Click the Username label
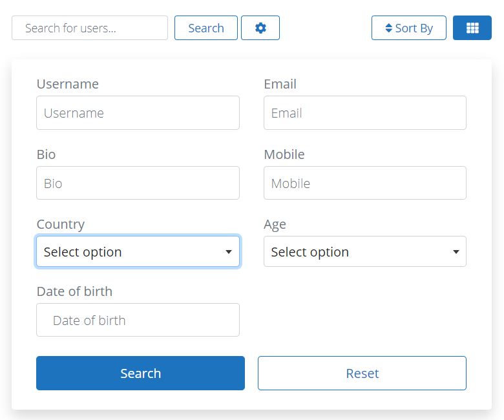 tap(67, 84)
